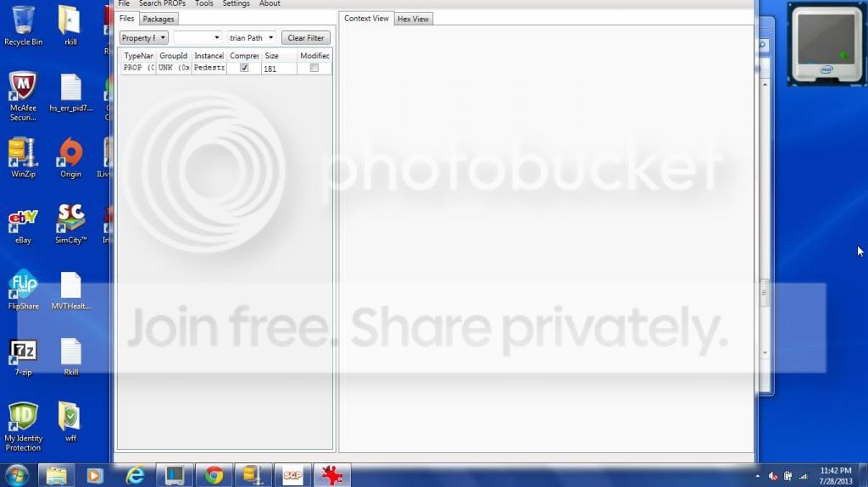This screenshot has width=868, height=487.
Task: Open the File menu
Action: click(124, 3)
